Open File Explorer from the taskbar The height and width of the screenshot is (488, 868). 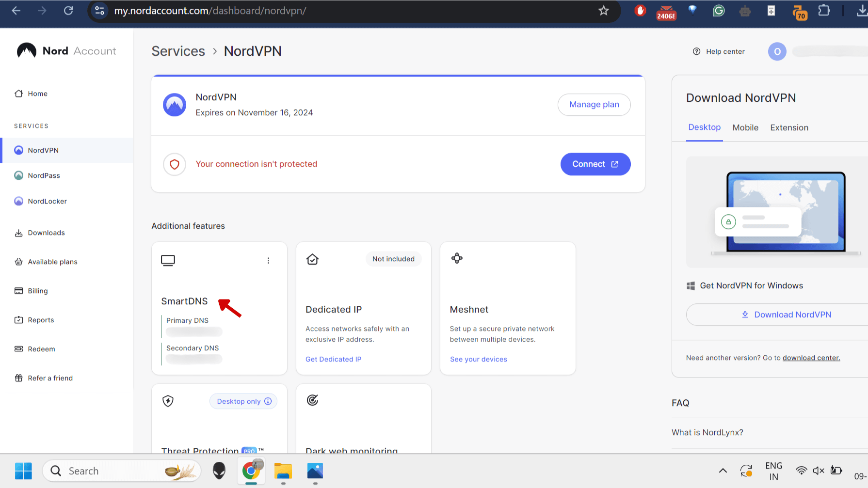tap(283, 471)
